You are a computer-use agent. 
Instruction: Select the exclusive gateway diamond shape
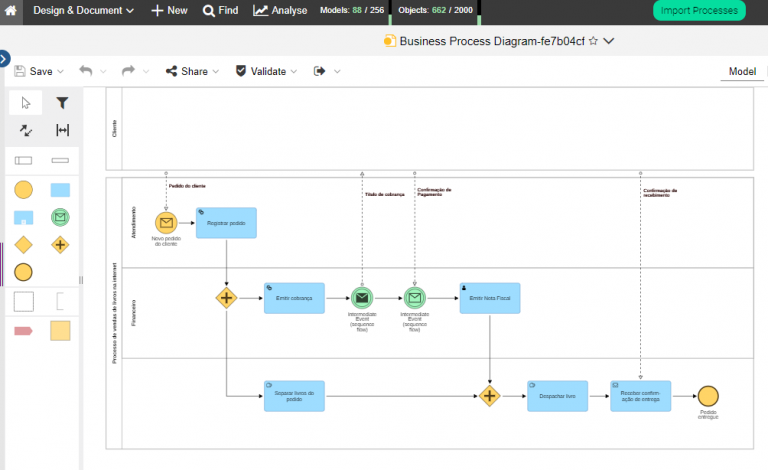tap(24, 245)
